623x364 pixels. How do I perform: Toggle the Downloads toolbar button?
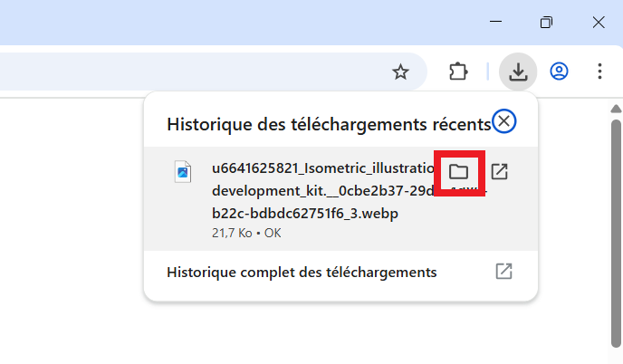(518, 72)
